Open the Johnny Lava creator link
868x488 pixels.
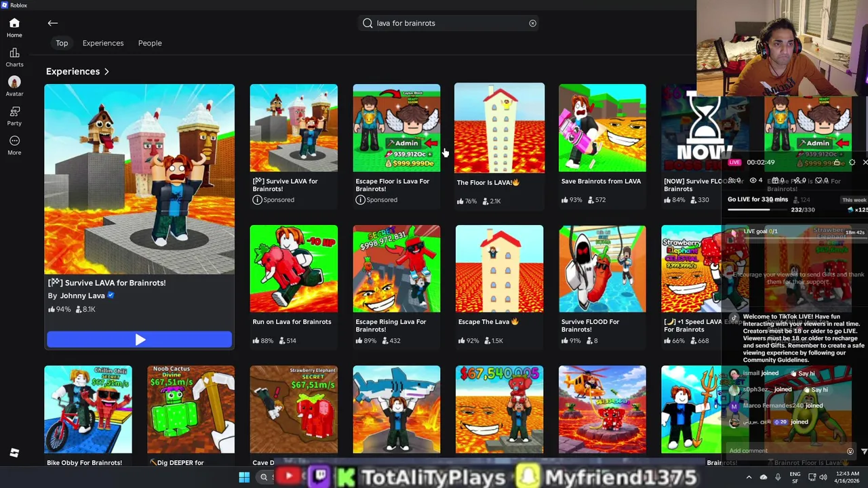pos(82,296)
